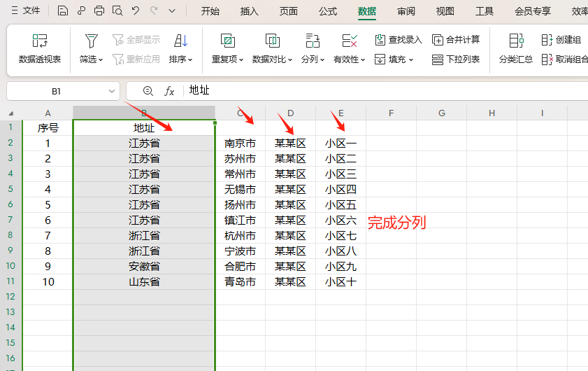The height and width of the screenshot is (371, 588).
Task: Click the 分列 split columns icon
Action: point(313,41)
